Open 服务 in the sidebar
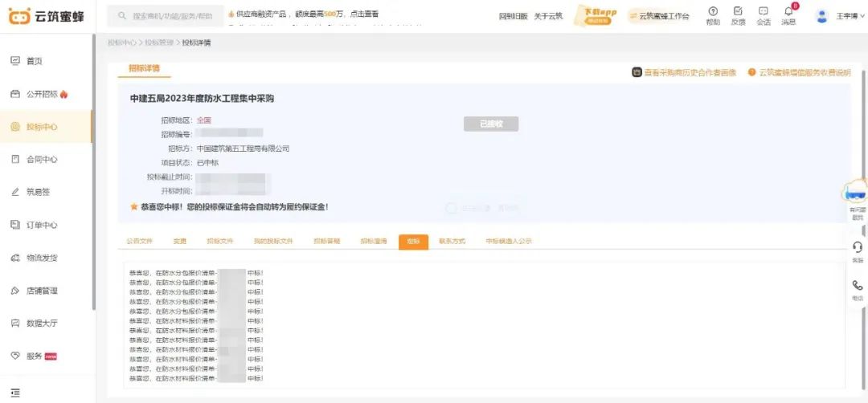868x403 pixels. pyautogui.click(x=35, y=356)
